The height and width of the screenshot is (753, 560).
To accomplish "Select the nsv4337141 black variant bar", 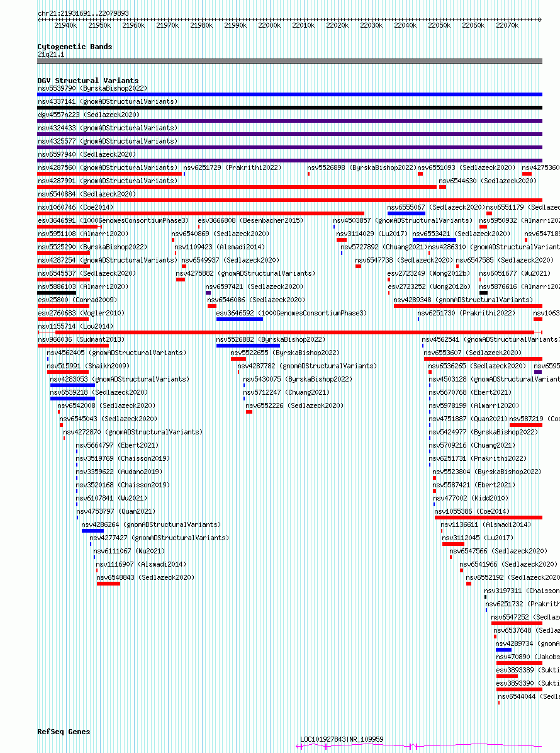I will 290,108.
